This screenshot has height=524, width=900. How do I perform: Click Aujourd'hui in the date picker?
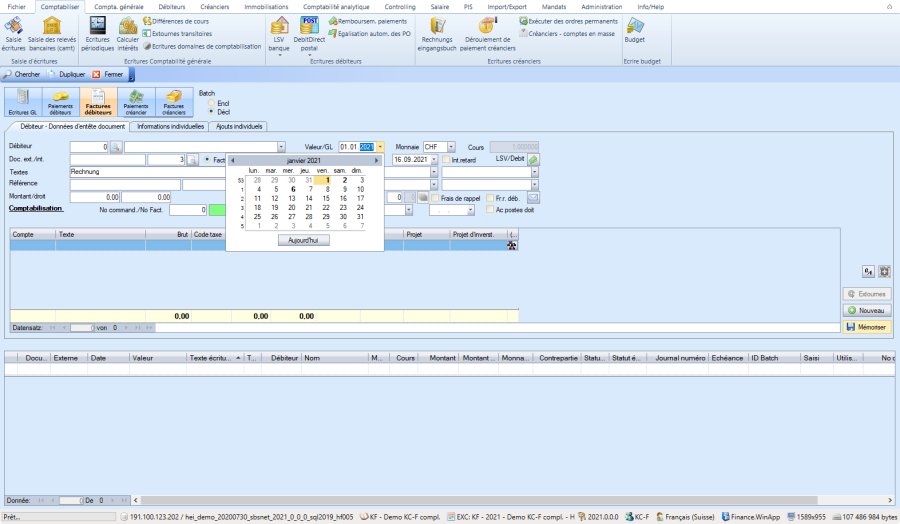[303, 241]
